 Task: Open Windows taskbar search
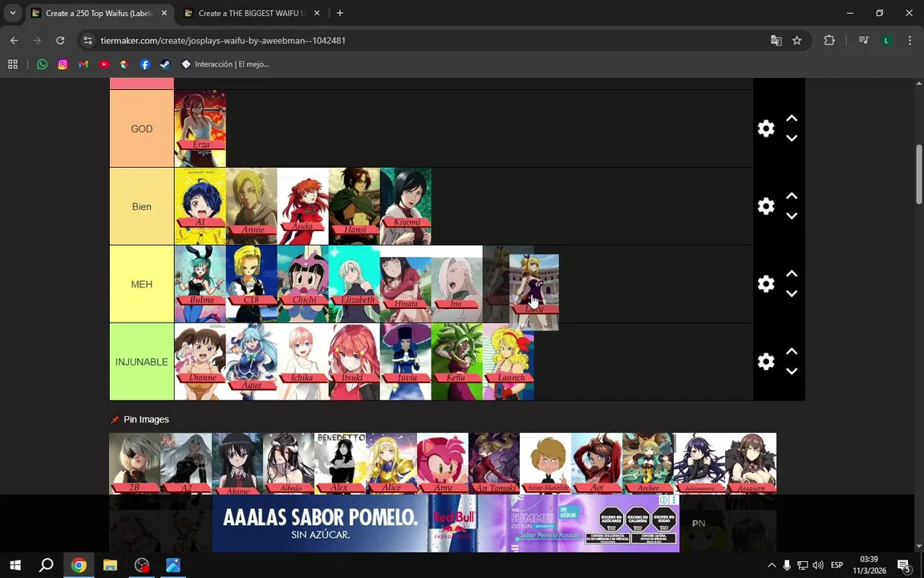[x=46, y=565]
